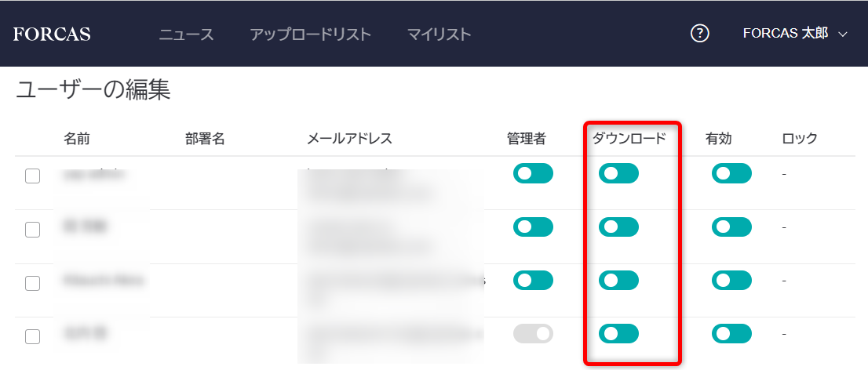Toggle ダウンロード switch in fourth row
The width and height of the screenshot is (868, 370).
618,333
